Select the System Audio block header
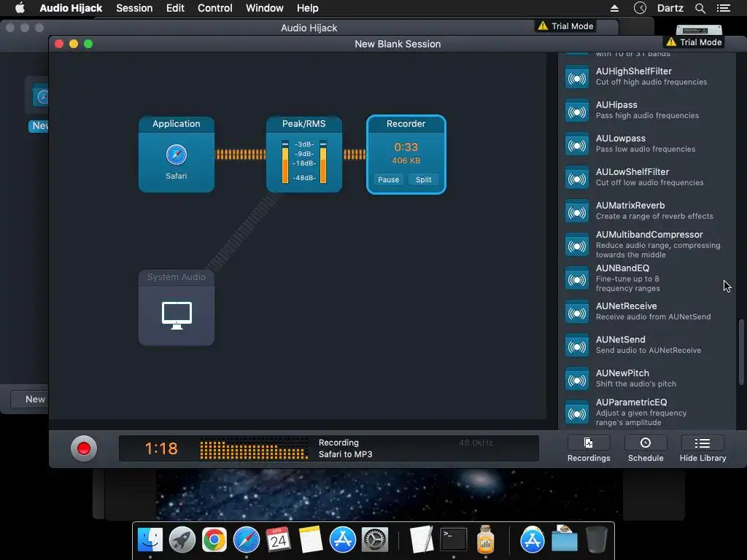Viewport: 747px width, 560px height. 177,277
